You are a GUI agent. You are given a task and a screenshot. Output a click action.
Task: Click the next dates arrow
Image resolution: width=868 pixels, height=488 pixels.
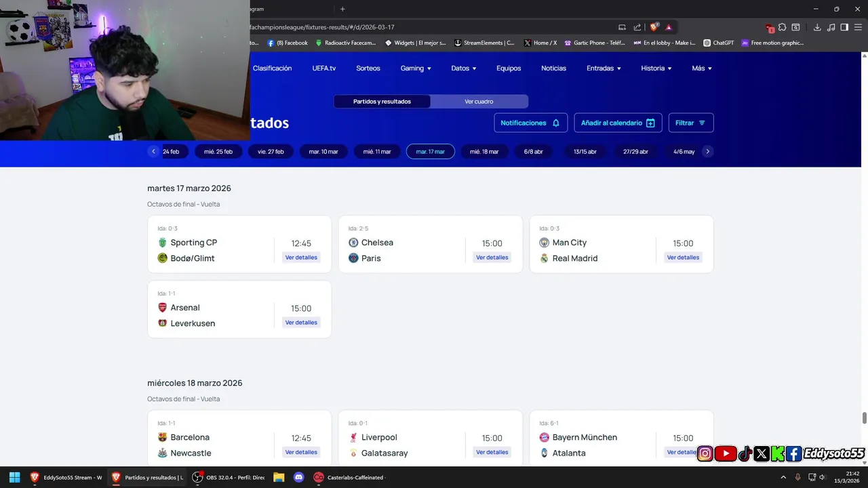(707, 151)
